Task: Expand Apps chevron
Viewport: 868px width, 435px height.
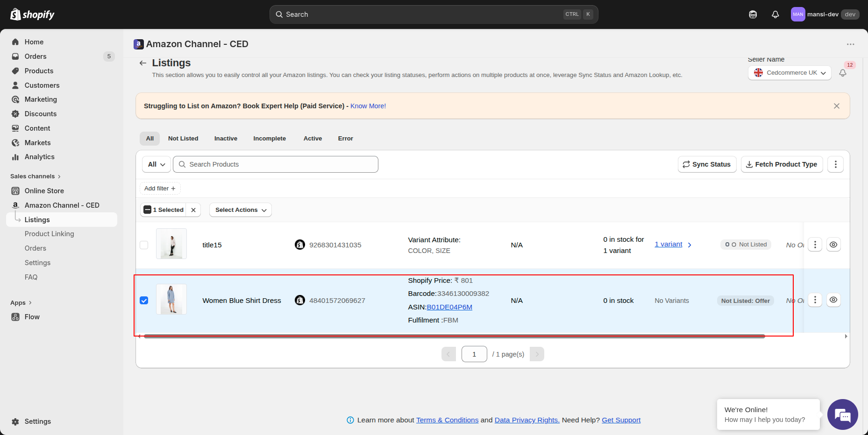Action: [30, 303]
